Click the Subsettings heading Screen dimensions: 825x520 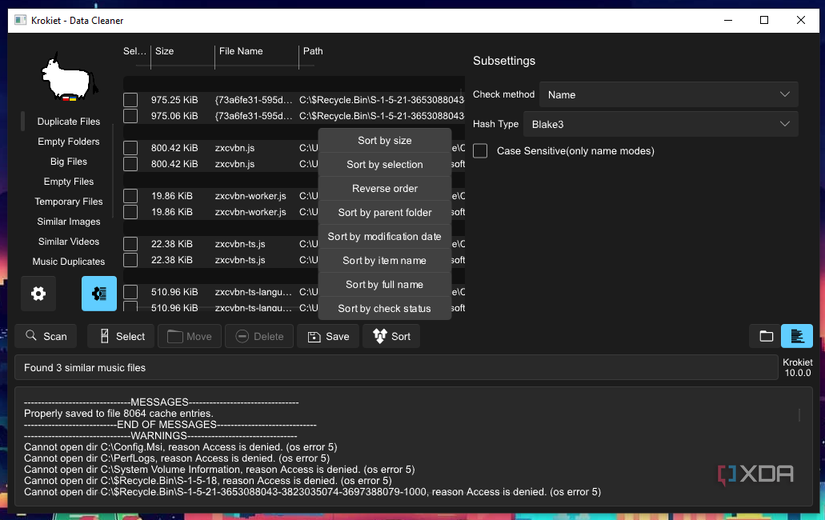(504, 61)
